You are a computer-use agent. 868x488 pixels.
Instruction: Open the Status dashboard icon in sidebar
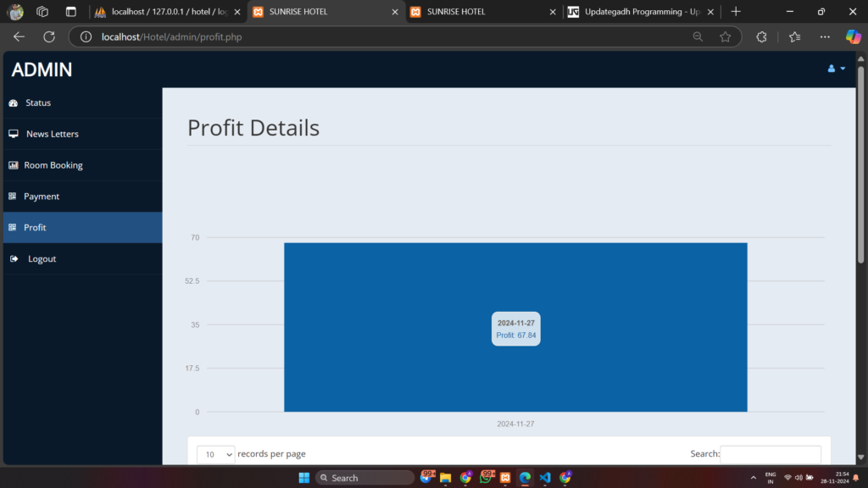pos(14,103)
